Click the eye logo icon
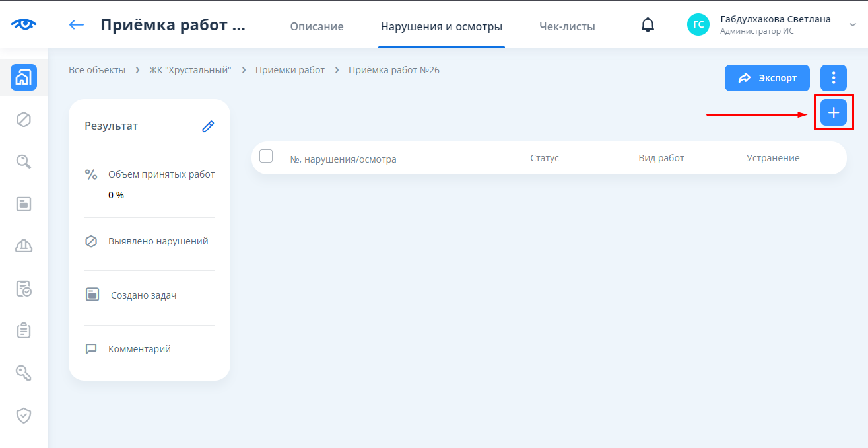 pyautogui.click(x=24, y=24)
